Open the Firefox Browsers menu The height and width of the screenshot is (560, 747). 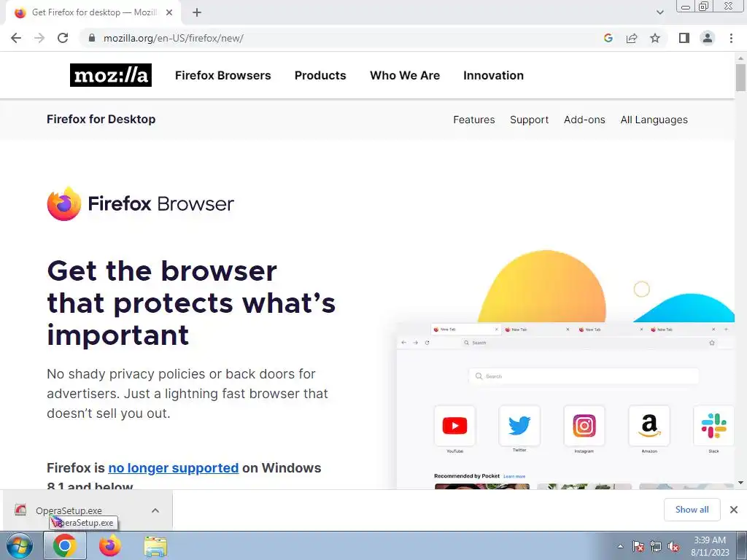tap(223, 75)
